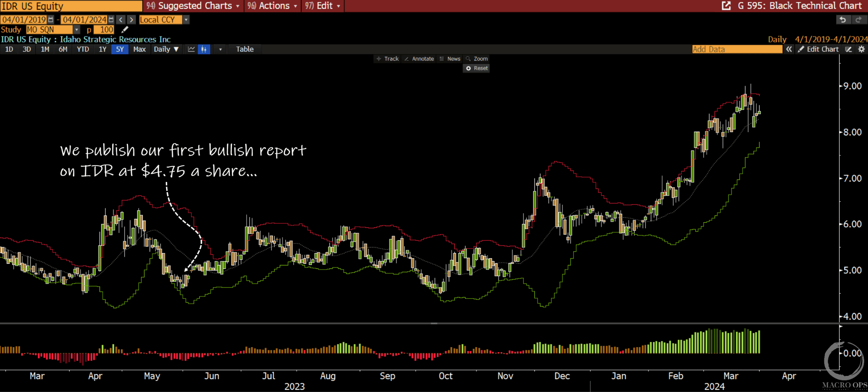Click the Idaho Strategic Resources Inc title
Viewport: 868px width, 392px height.
(x=115, y=39)
